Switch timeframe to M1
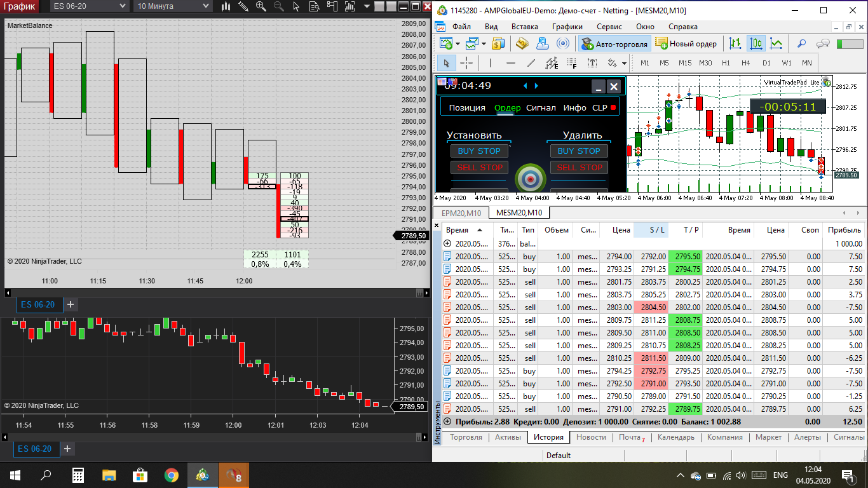Image resolution: width=868 pixels, height=488 pixels. (645, 64)
